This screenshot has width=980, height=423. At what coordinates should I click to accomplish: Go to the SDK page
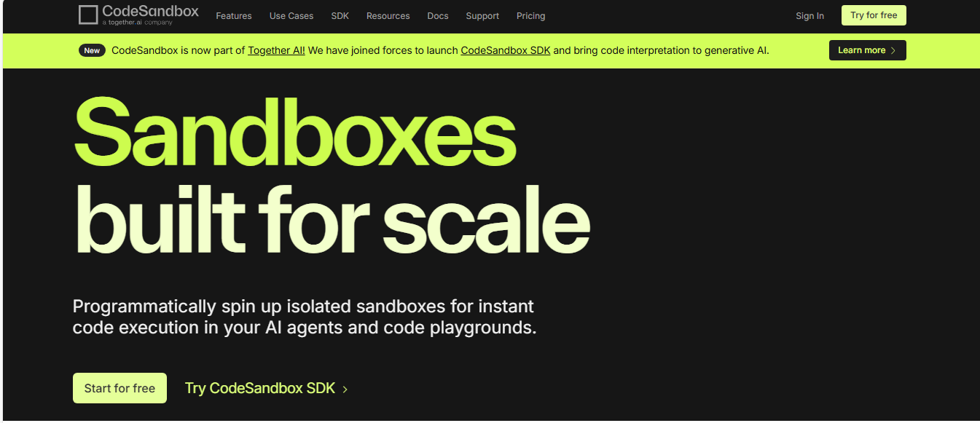pos(340,16)
